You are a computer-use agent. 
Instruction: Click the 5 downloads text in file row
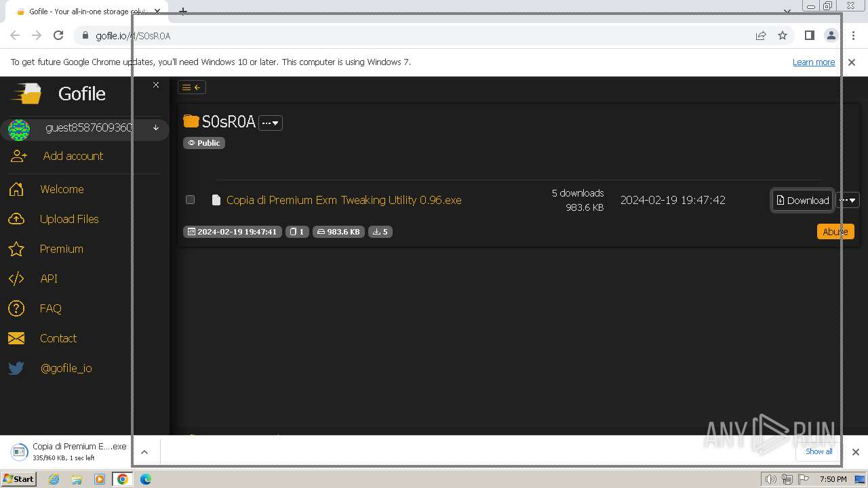click(578, 193)
